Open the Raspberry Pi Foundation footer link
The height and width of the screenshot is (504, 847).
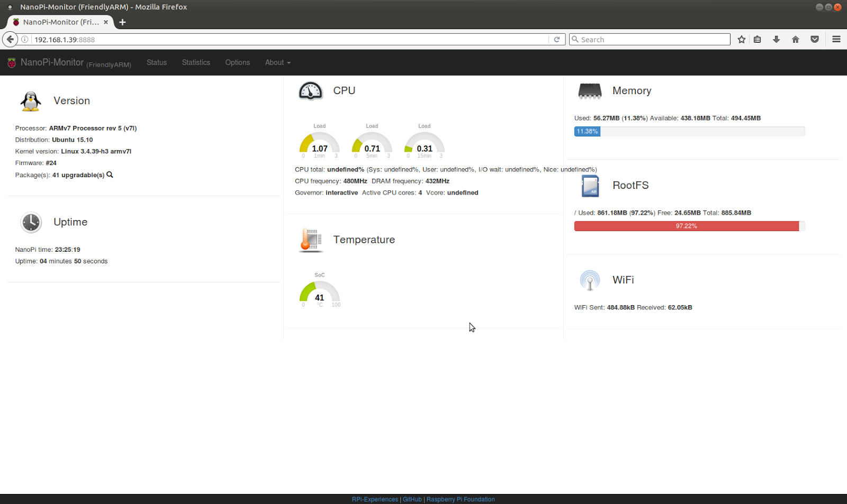tap(461, 499)
